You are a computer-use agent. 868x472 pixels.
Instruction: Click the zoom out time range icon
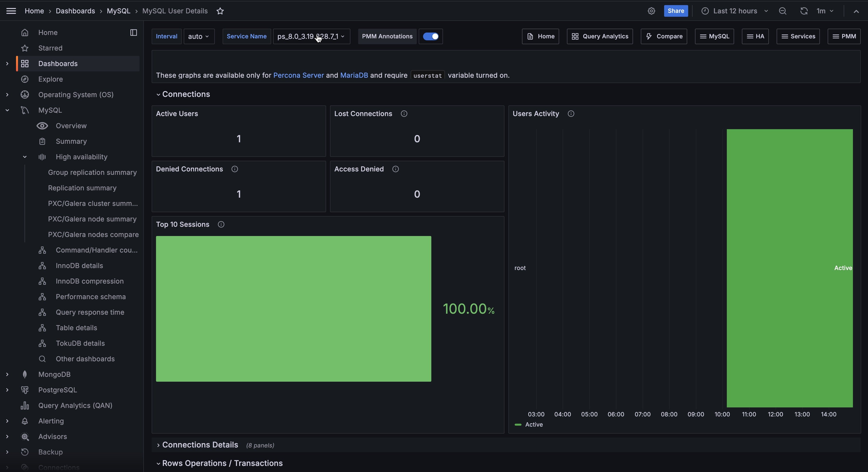tap(782, 11)
